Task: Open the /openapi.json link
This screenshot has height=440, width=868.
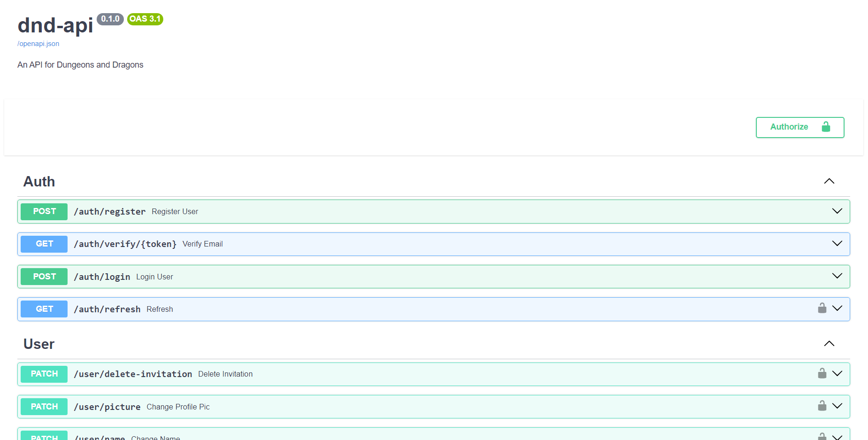Action: click(x=38, y=43)
